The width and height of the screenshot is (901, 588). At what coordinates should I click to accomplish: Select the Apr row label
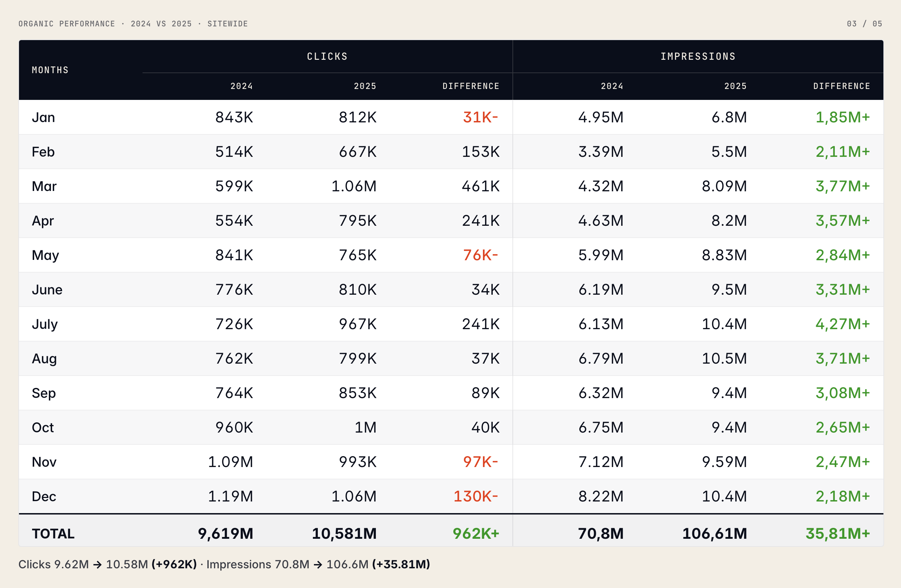click(43, 220)
